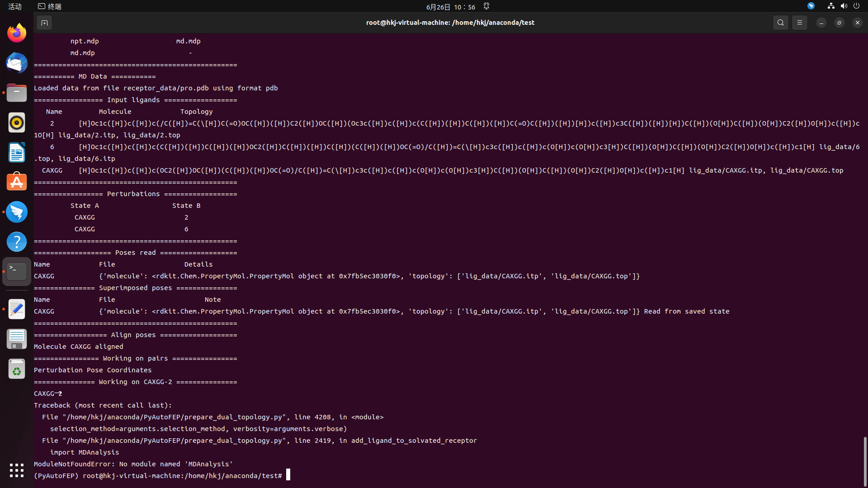868x488 pixels.
Task: Open the 终端 application menu
Action: [49, 6]
